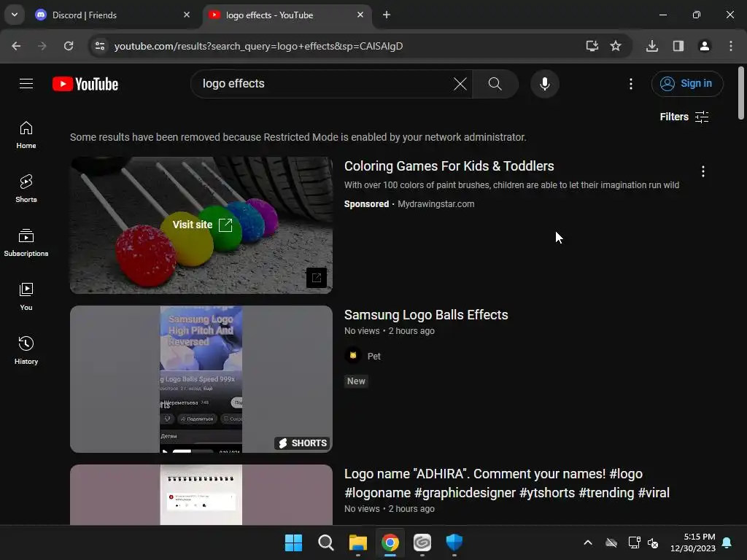Bookmark this page with star icon
747x560 pixels.
[x=616, y=46]
